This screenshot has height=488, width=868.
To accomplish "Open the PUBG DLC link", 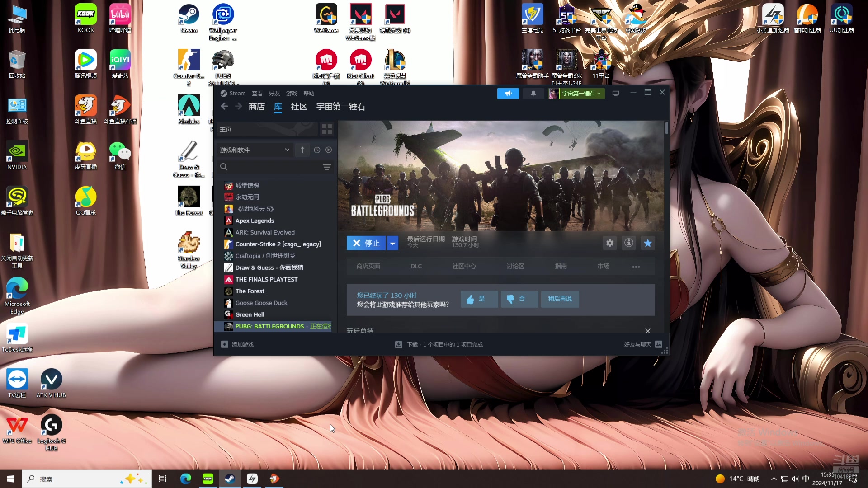I will pyautogui.click(x=416, y=267).
